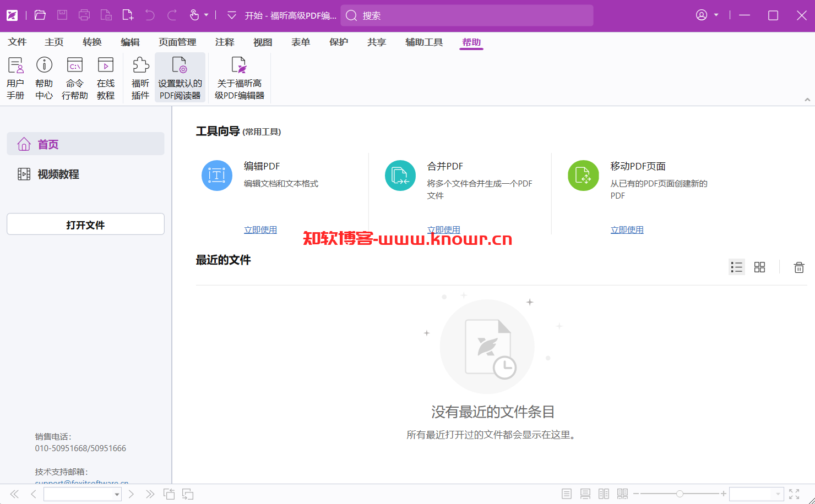
Task: Click the 打开文件 button
Action: [85, 224]
